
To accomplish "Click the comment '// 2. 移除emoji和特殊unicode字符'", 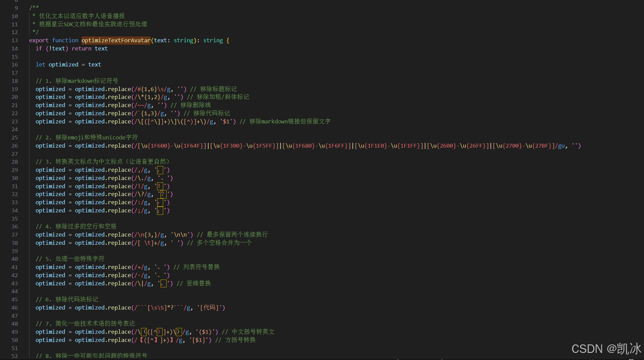I will (87, 137).
